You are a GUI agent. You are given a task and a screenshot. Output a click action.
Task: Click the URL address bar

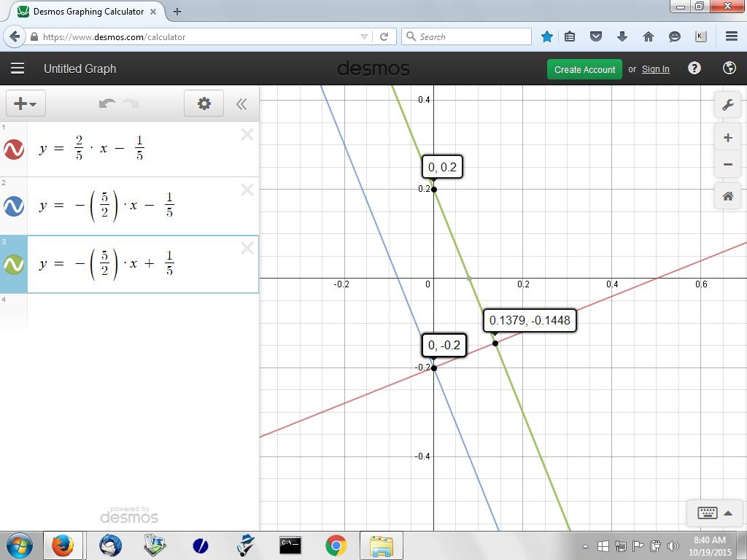(x=198, y=36)
